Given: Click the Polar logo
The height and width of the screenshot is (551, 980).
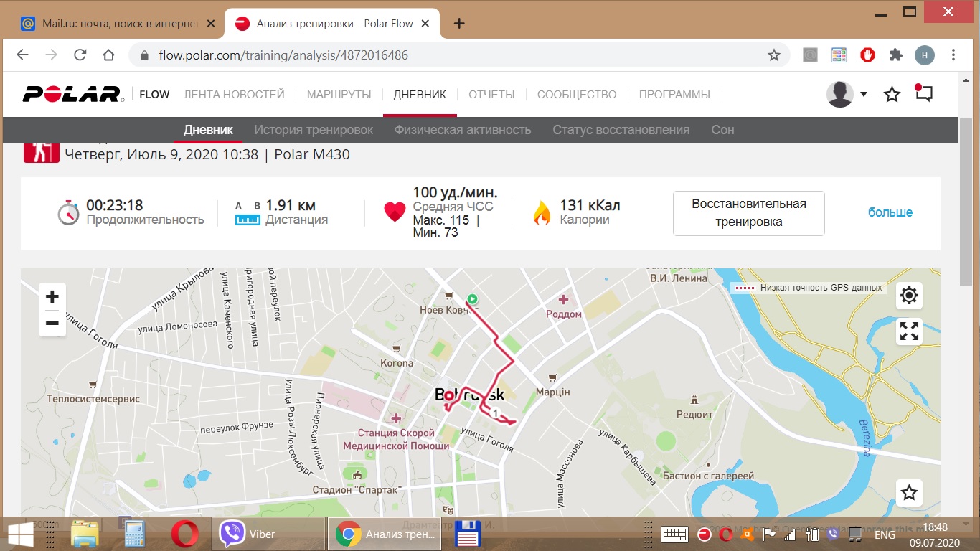Looking at the screenshot, I should [x=72, y=94].
